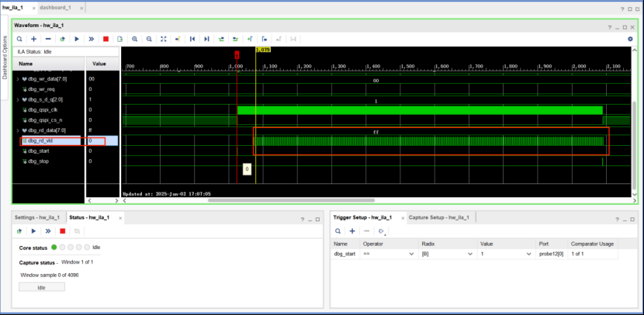Open help for the Waveform panel
This screenshot has height=315, width=644.
pyautogui.click(x=610, y=27)
